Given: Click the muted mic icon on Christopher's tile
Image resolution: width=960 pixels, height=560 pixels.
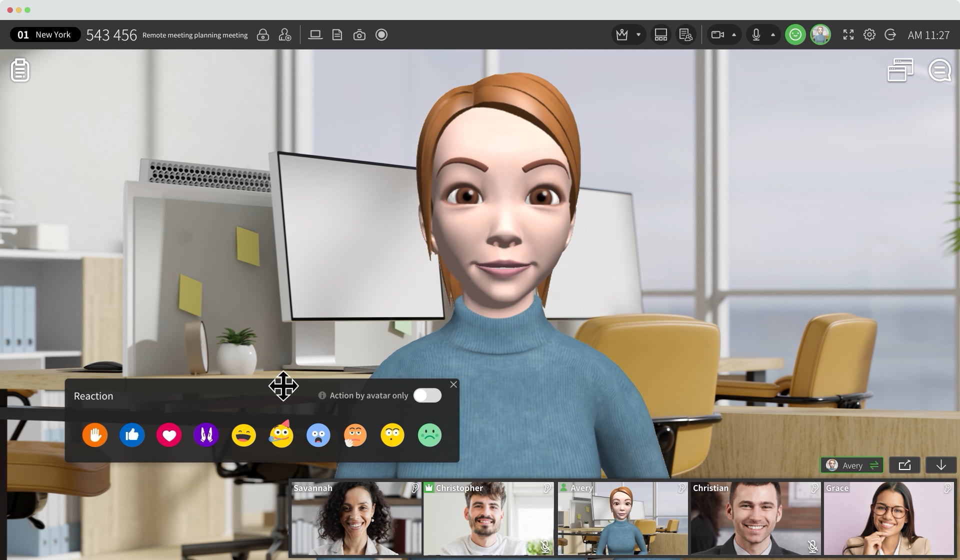Looking at the screenshot, I should [x=545, y=546].
